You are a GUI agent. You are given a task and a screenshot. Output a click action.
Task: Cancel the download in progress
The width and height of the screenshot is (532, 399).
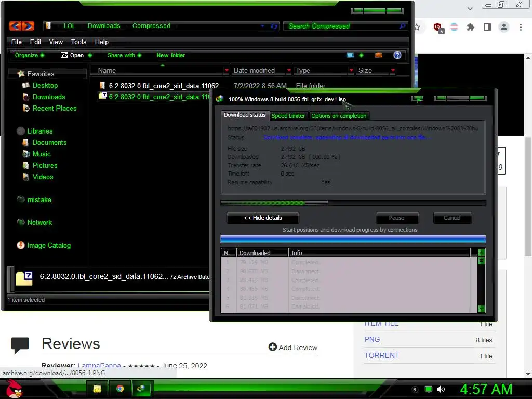tap(452, 218)
